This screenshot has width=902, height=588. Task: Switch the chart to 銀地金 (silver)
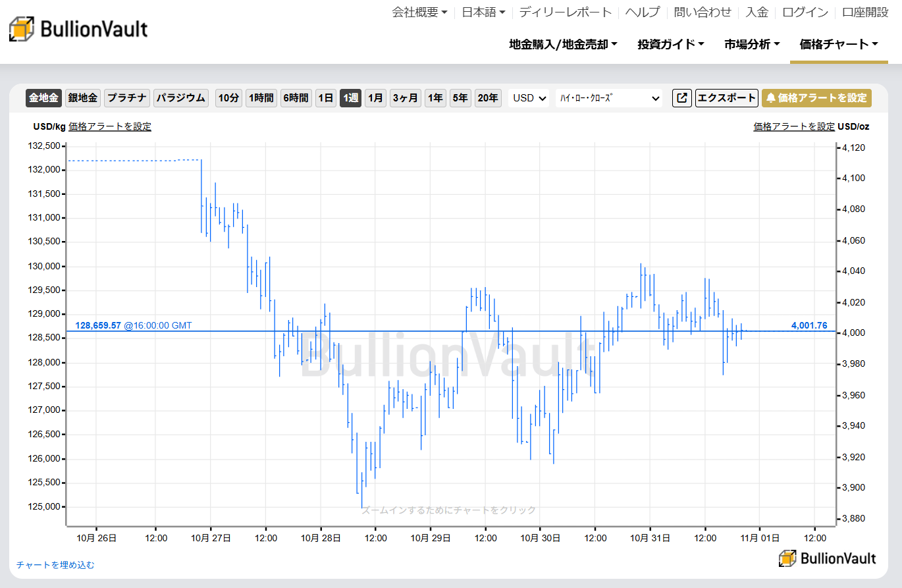pyautogui.click(x=82, y=97)
